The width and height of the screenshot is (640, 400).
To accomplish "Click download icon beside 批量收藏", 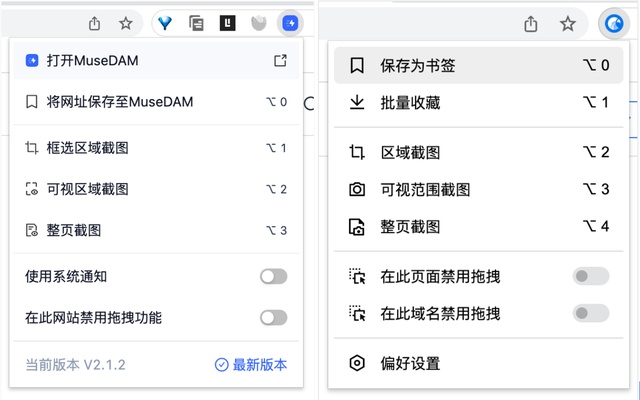I will coord(357,102).
